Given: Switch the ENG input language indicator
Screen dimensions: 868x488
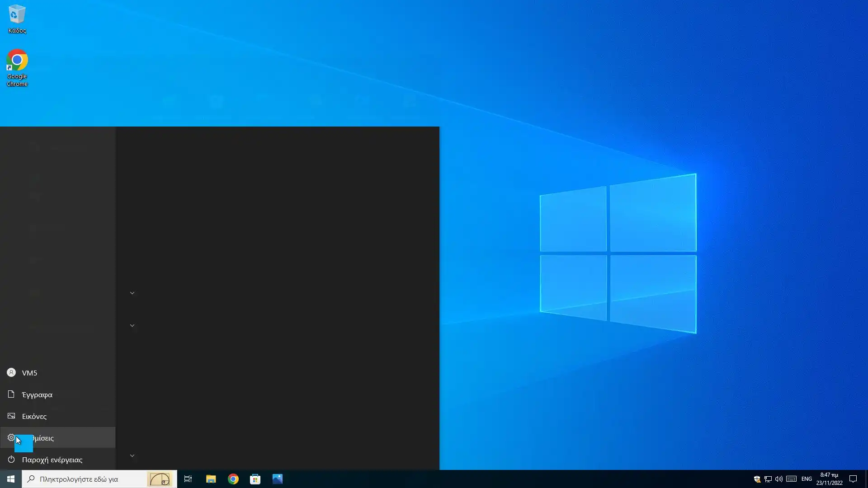Looking at the screenshot, I should tap(807, 479).
